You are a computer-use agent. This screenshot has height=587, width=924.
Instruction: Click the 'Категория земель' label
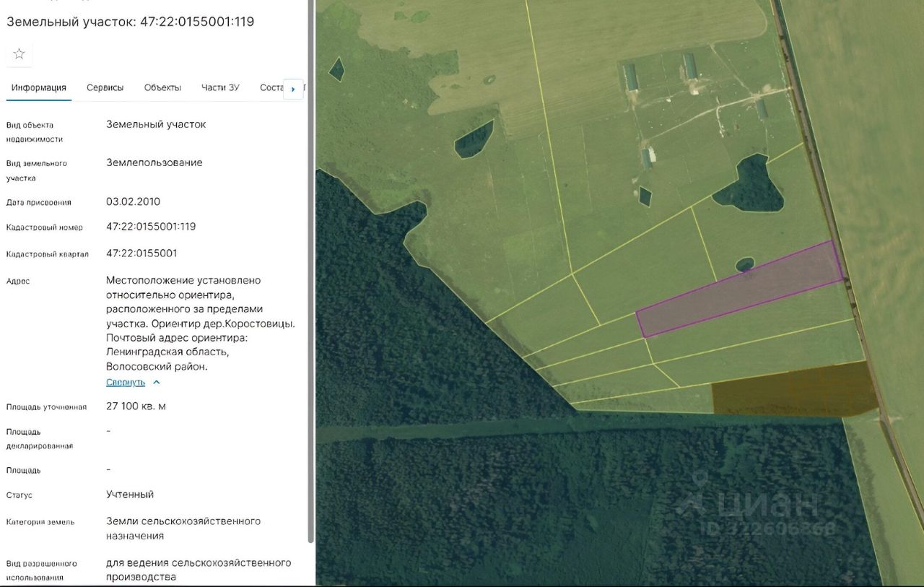point(40,522)
